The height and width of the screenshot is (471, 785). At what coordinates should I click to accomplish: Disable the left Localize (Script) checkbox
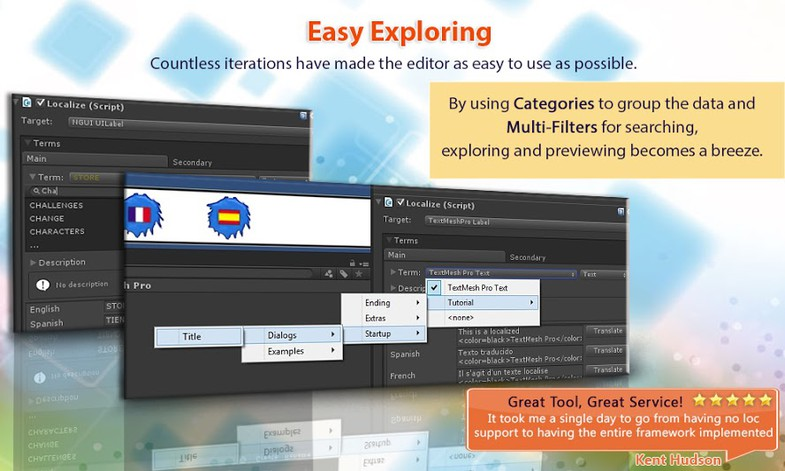(x=40, y=103)
